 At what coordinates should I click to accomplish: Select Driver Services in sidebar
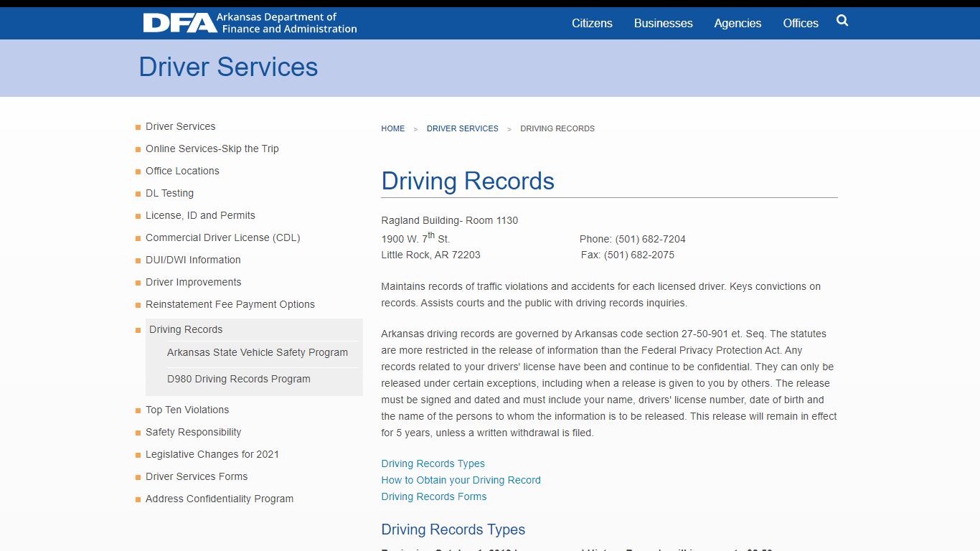180,126
